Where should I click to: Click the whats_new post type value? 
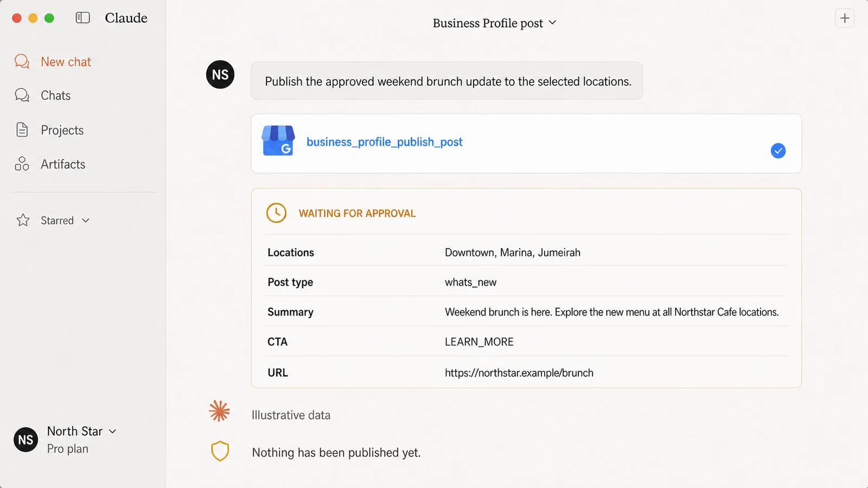[x=470, y=282]
